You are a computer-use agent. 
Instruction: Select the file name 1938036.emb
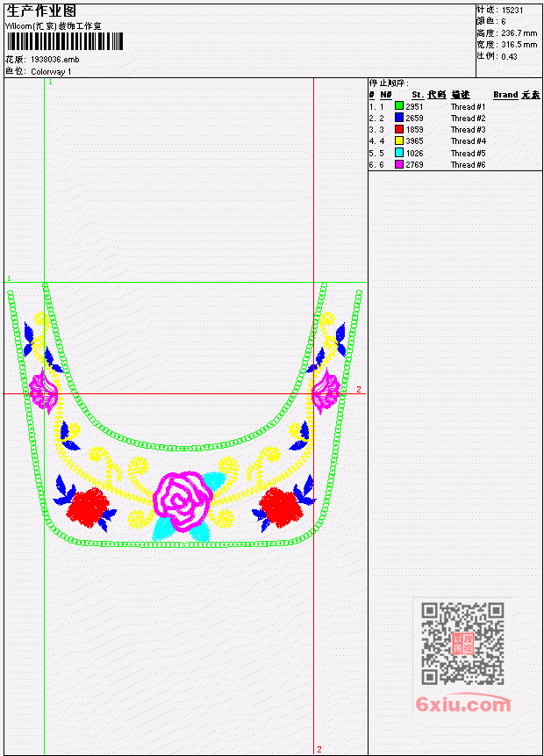(x=55, y=60)
